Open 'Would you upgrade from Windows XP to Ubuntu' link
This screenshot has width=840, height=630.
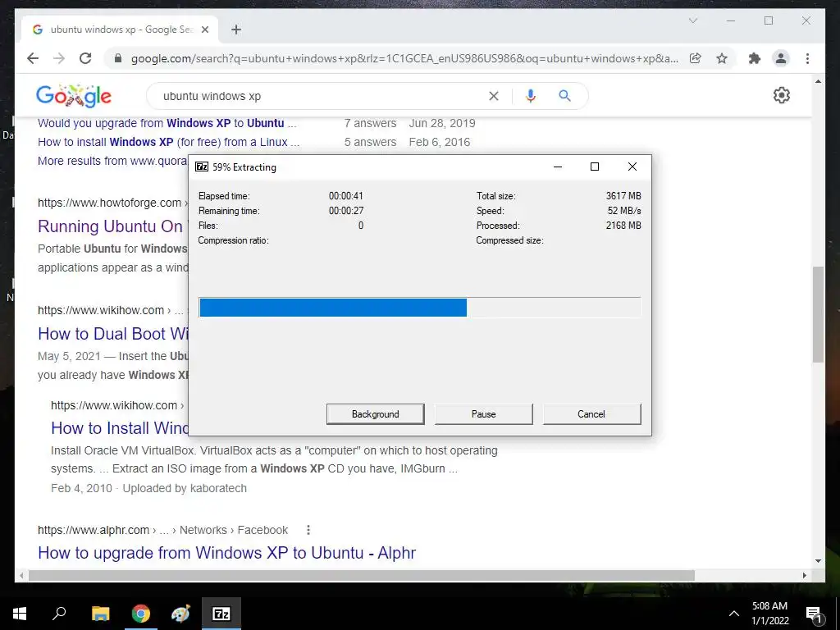(167, 123)
